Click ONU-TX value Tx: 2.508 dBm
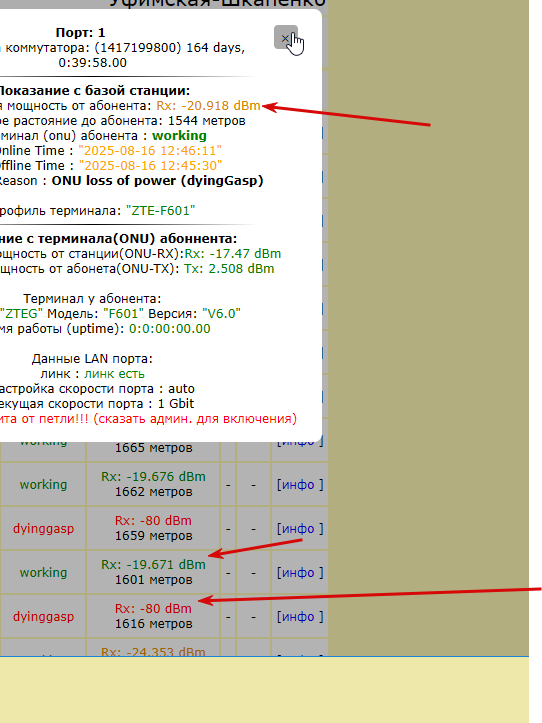This screenshot has height=723, width=542. pos(229,269)
